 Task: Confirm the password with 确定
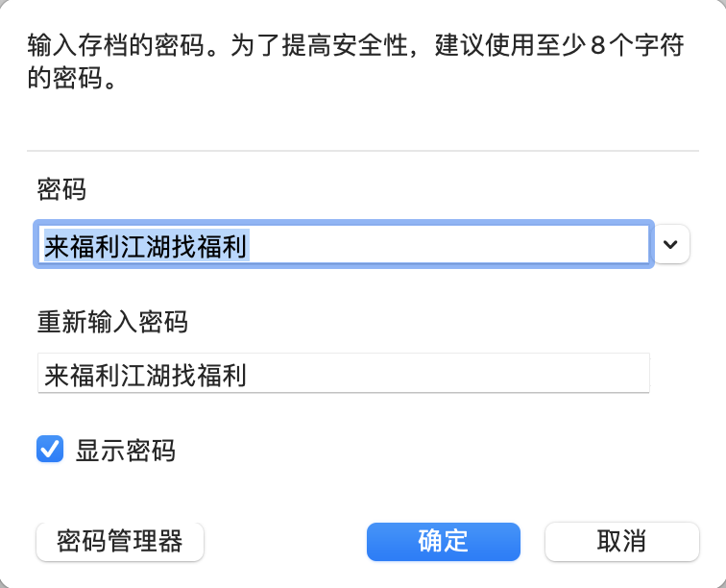pos(443,542)
